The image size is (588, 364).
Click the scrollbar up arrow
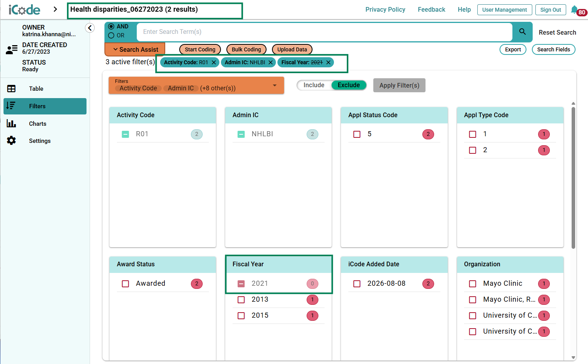pyautogui.click(x=573, y=104)
